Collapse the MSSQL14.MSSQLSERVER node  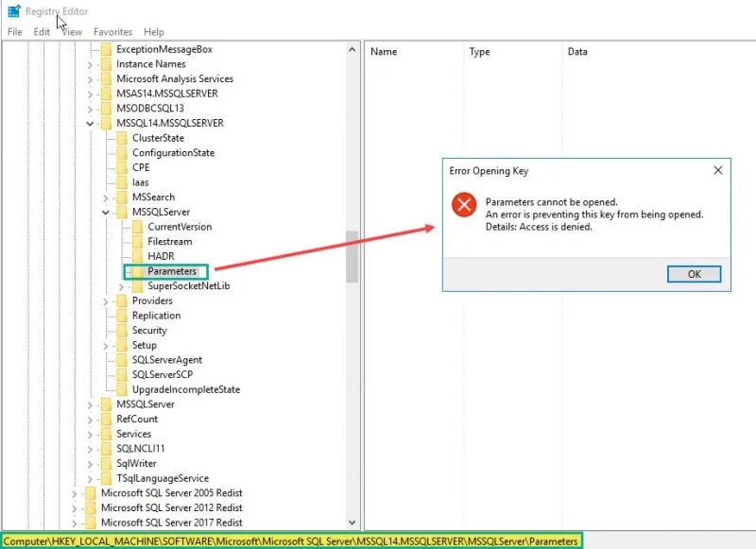[90, 123]
